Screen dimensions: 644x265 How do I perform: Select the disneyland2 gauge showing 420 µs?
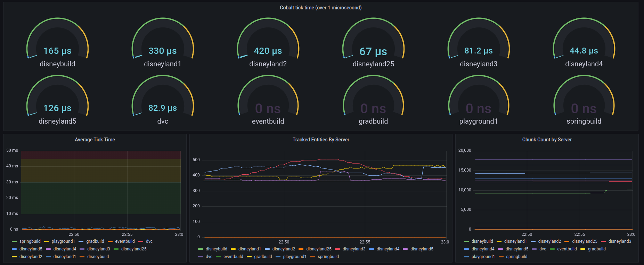pyautogui.click(x=268, y=51)
